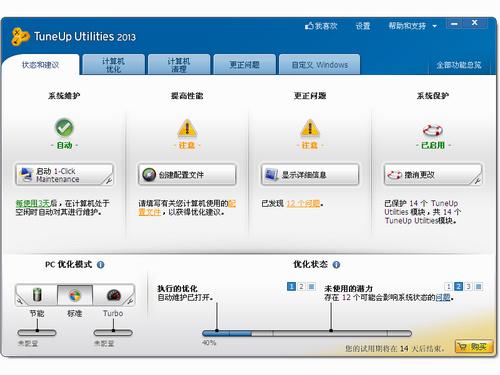Click the wrench icon on the 撤消更改 button
This screenshot has height=375, width=500.
pyautogui.click(x=477, y=181)
